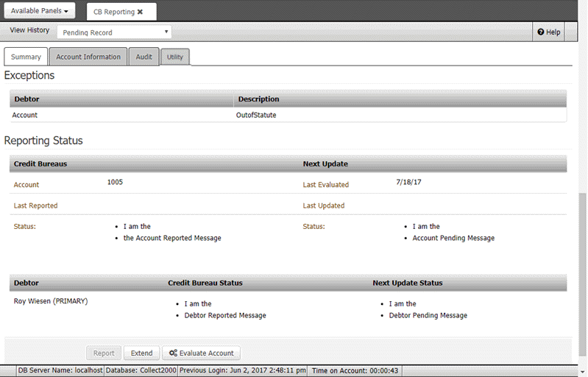This screenshot has height=377, width=588.
Task: Select the CB Reporting panel tab
Action: click(113, 12)
